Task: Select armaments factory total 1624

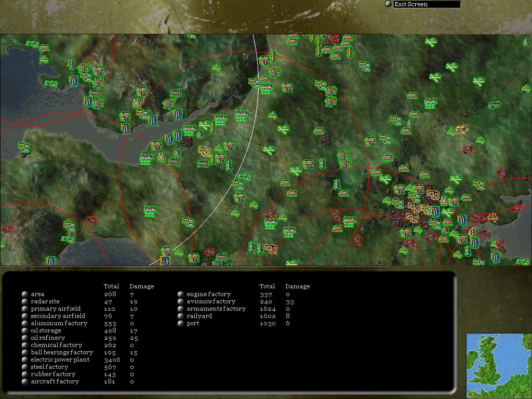Action: pyautogui.click(x=268, y=309)
